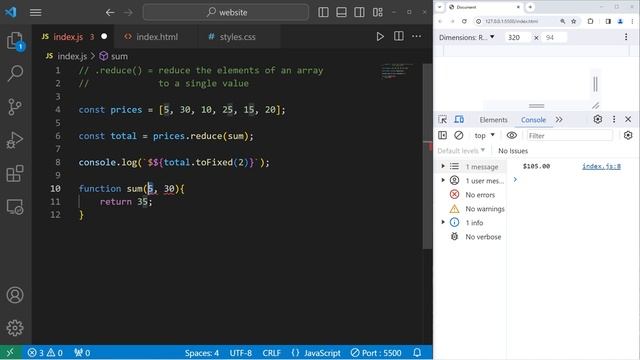The image size is (640, 360).
Task: Click the code minimap preview
Action: [x=396, y=71]
